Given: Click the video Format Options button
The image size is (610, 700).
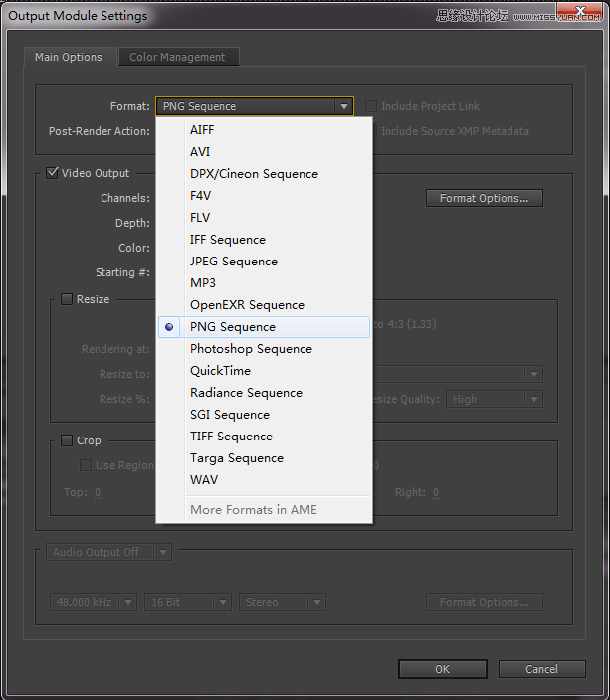Looking at the screenshot, I should [484, 198].
